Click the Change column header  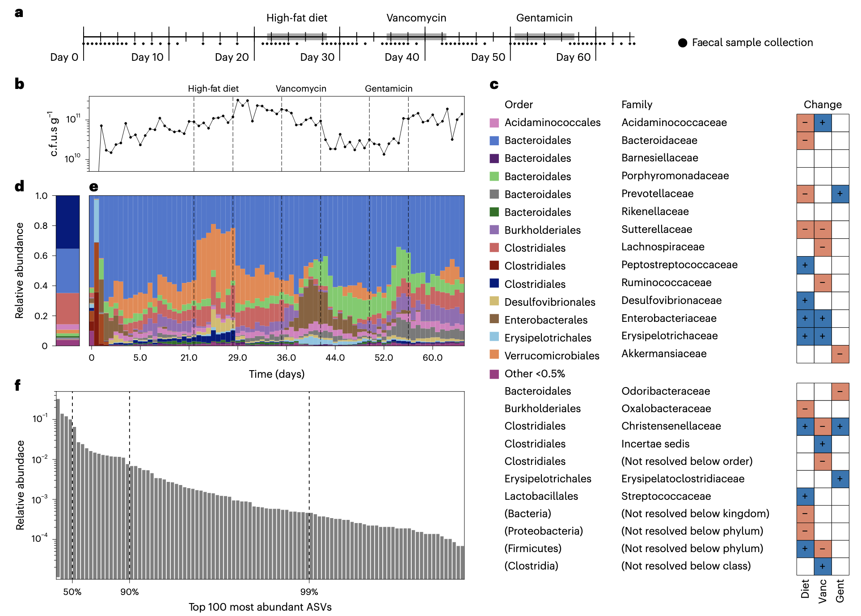[823, 105]
